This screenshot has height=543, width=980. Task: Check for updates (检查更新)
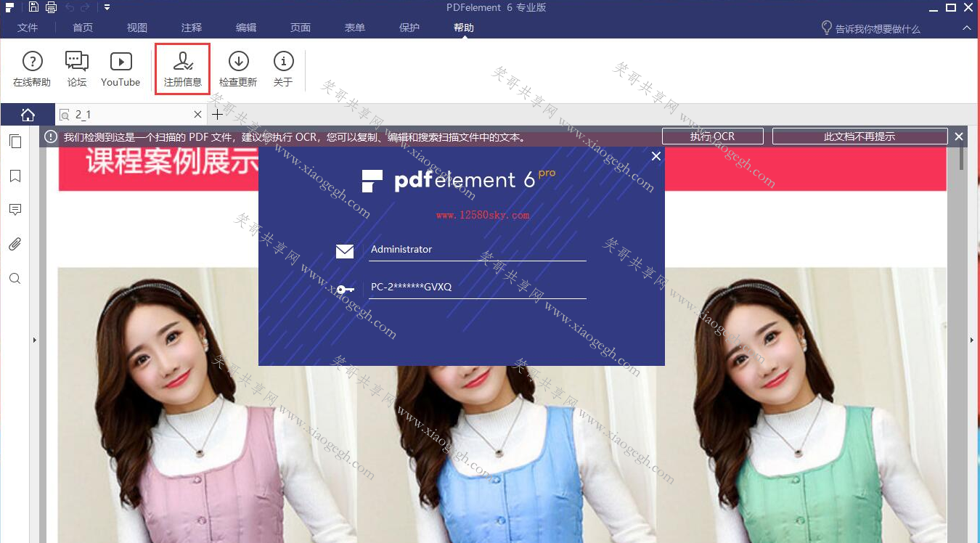[x=238, y=69]
